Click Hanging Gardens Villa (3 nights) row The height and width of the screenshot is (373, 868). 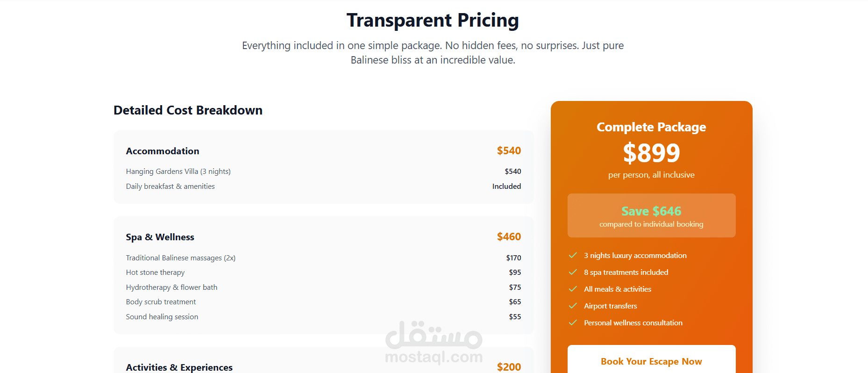(x=323, y=172)
